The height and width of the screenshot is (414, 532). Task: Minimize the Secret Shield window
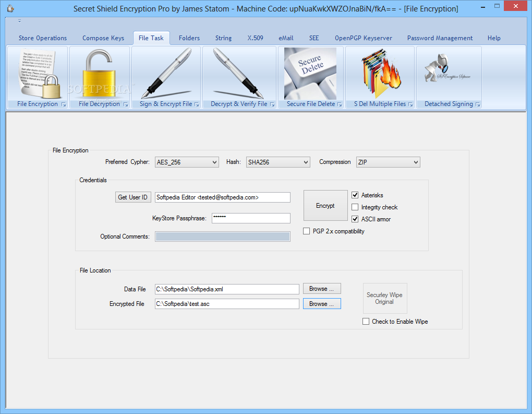click(x=483, y=6)
